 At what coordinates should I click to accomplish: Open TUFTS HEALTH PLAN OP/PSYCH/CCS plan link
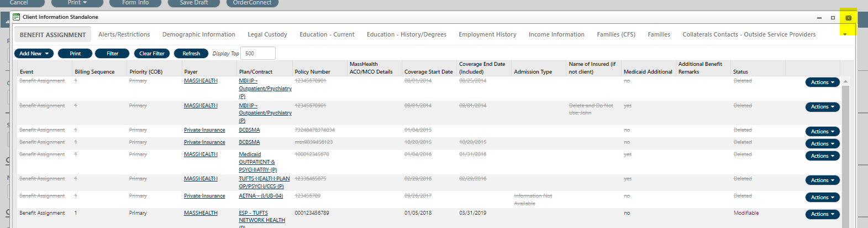tap(264, 183)
